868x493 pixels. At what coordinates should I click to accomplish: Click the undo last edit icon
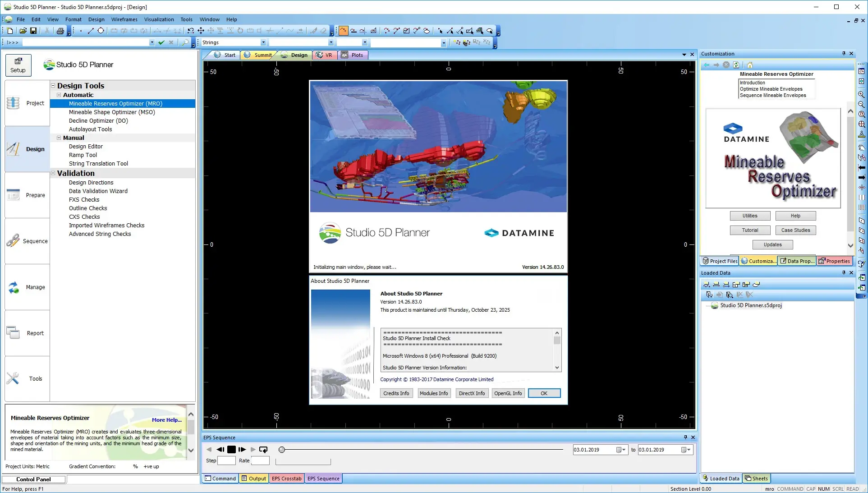pos(191,31)
